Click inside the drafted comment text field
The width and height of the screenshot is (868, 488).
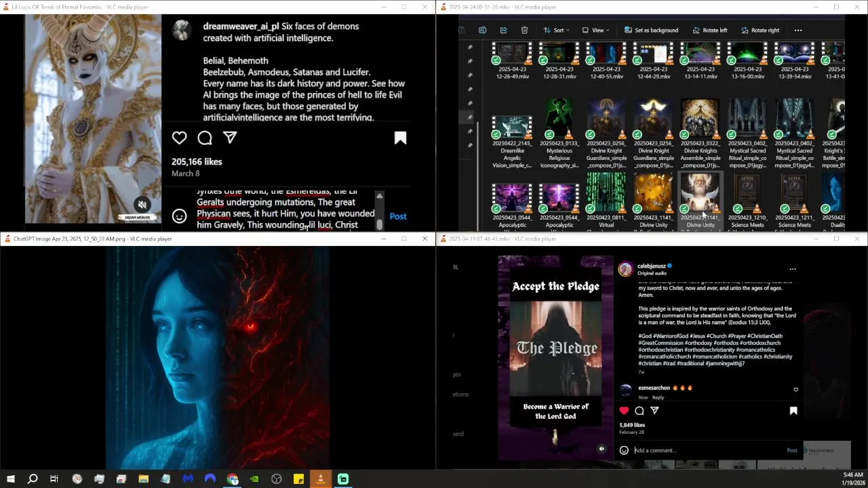(x=285, y=210)
